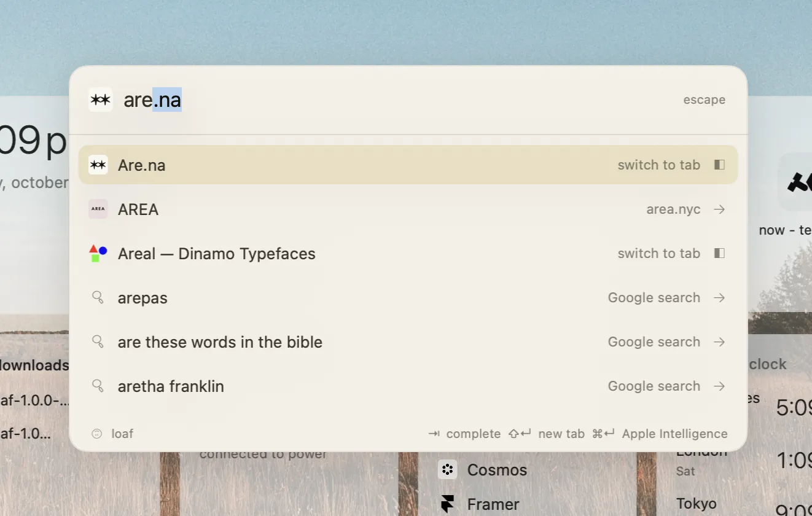
Task: Click the tab icon beside Are.na switch to tab
Action: coord(719,165)
